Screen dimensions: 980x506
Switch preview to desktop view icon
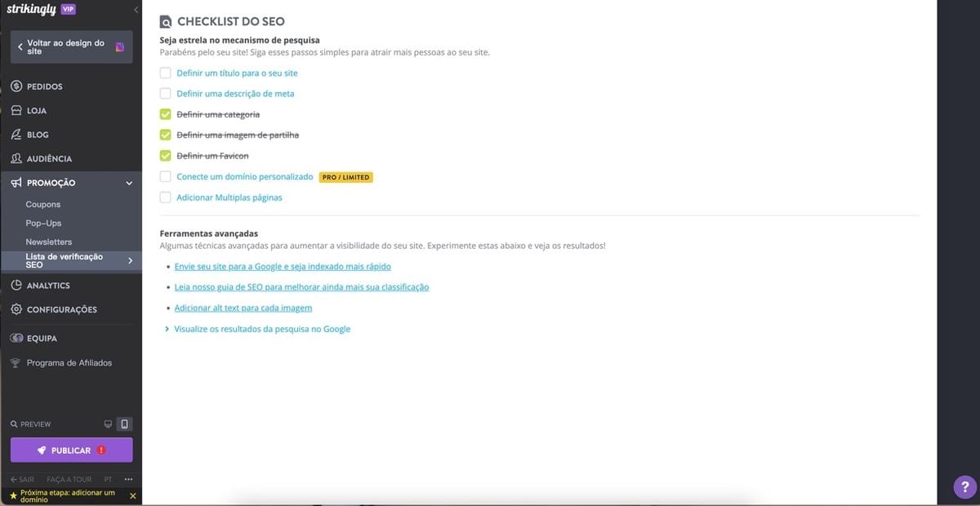pyautogui.click(x=108, y=424)
